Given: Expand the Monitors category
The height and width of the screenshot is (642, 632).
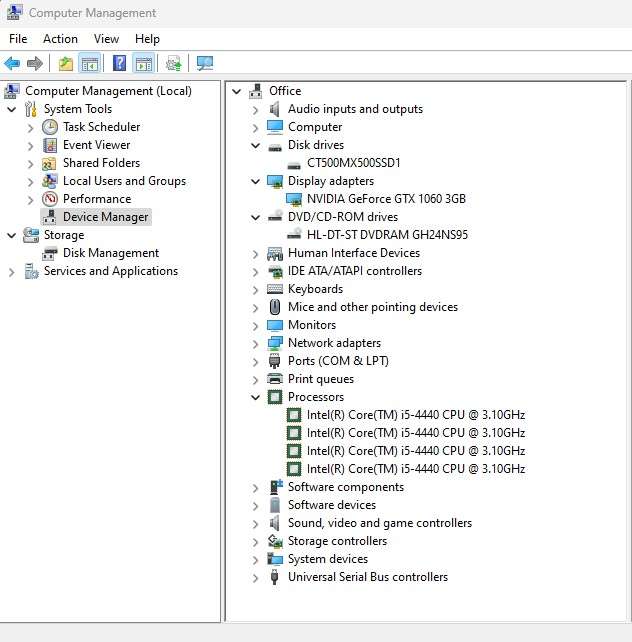Looking at the screenshot, I should pos(255,326).
